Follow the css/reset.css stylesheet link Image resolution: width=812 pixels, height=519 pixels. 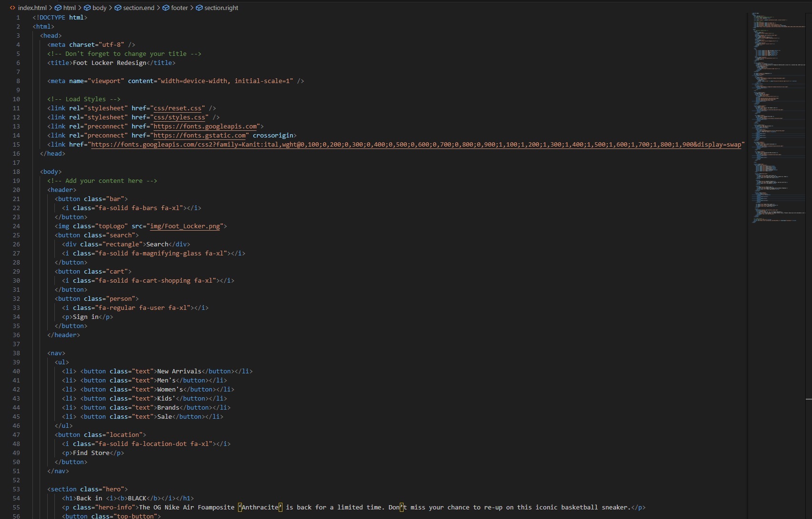pyautogui.click(x=177, y=108)
